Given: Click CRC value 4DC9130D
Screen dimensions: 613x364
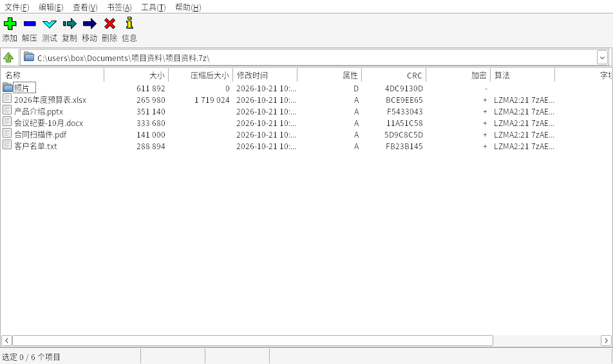Looking at the screenshot, I should click(404, 89).
